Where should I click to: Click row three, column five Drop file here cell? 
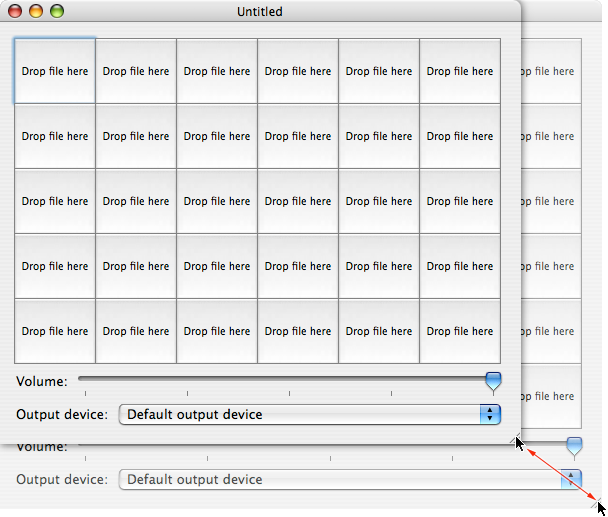tap(379, 201)
